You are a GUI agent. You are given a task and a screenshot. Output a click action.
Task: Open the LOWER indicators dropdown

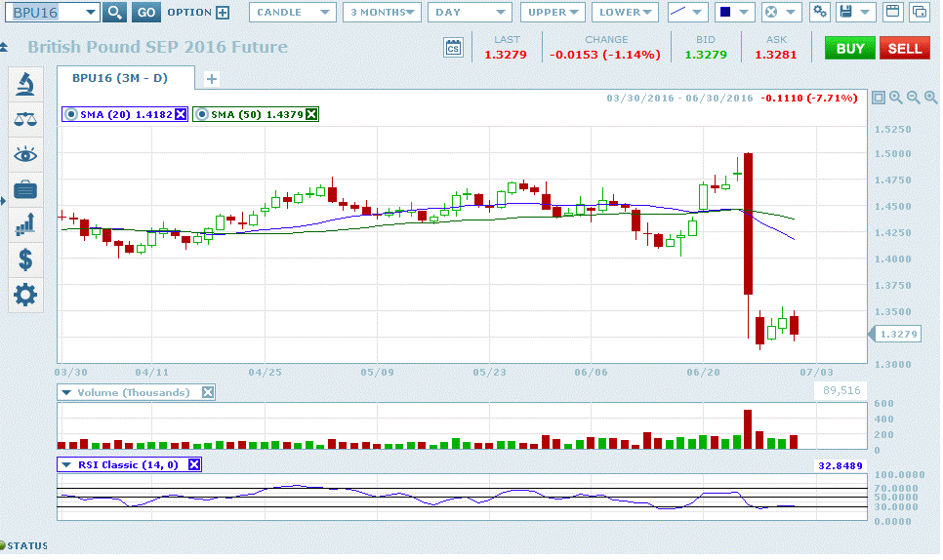click(x=625, y=12)
